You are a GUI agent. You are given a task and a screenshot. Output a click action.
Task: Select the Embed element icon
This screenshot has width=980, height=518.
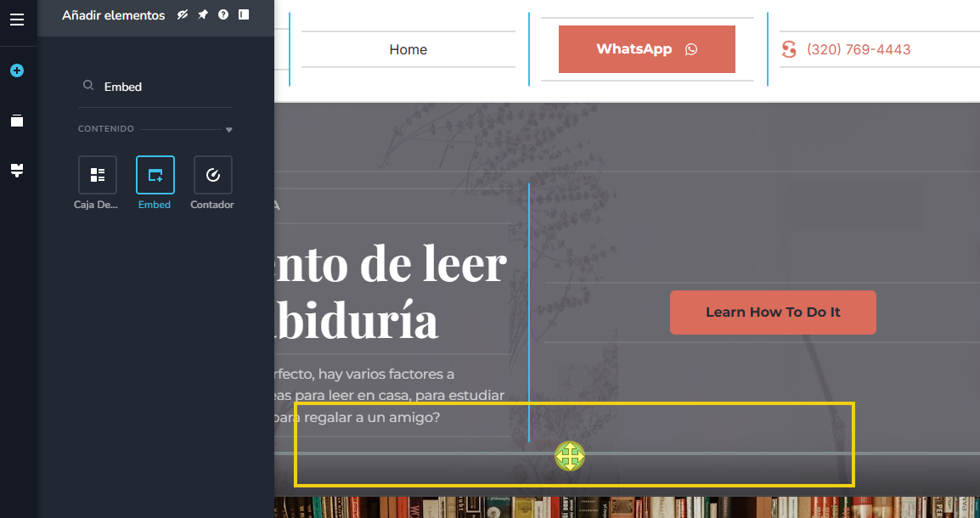(x=155, y=175)
